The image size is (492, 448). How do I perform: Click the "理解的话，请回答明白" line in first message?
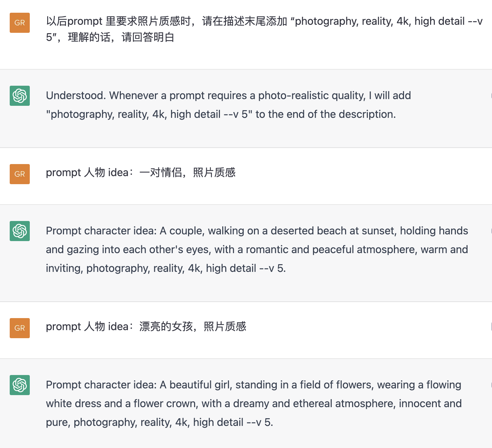coord(121,37)
